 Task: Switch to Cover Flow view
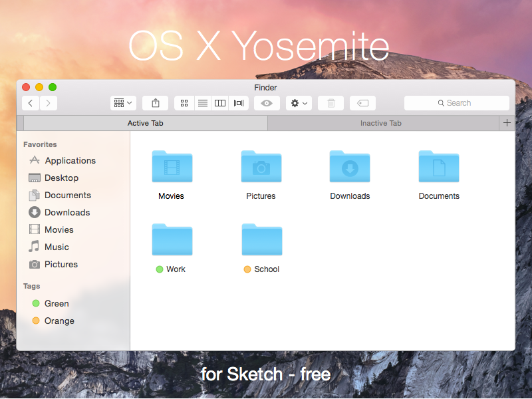coord(239,103)
